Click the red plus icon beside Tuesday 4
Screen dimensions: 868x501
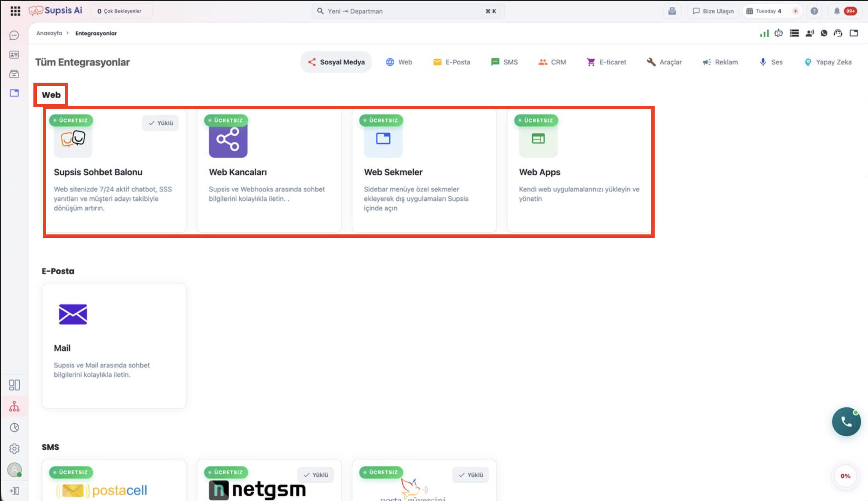(x=796, y=11)
